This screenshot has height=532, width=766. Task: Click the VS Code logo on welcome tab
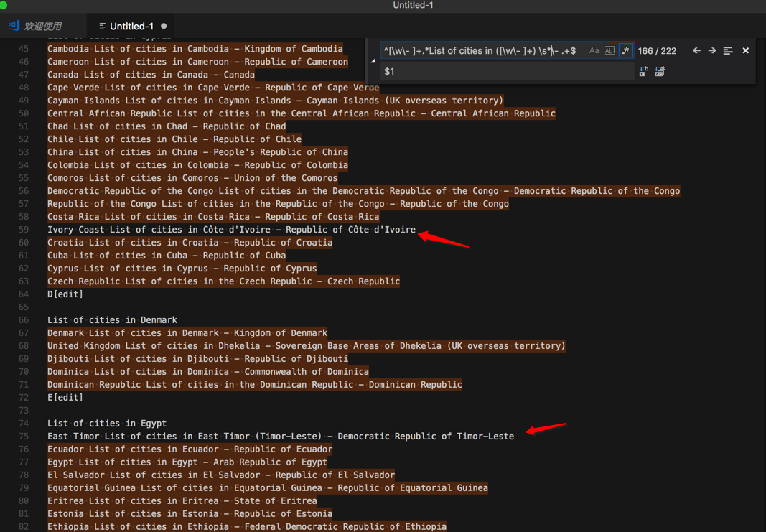click(x=14, y=25)
